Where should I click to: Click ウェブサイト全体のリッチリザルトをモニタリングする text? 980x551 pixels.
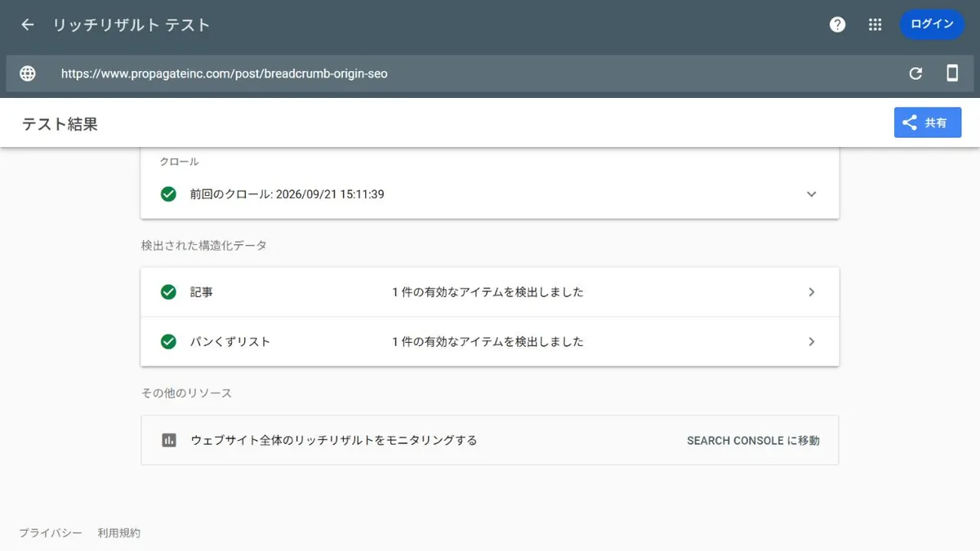[x=333, y=440]
